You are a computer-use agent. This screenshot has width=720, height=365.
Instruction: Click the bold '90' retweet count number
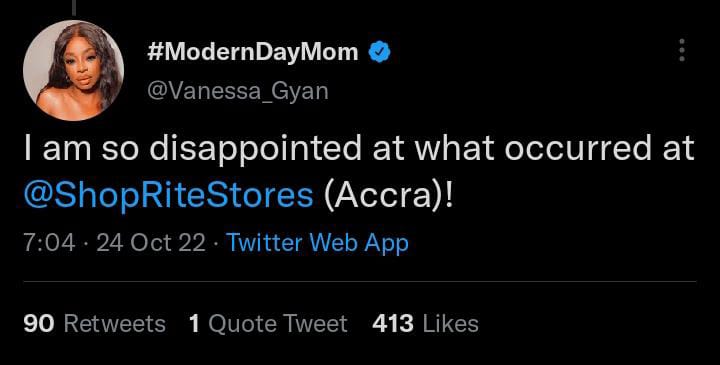(x=39, y=324)
